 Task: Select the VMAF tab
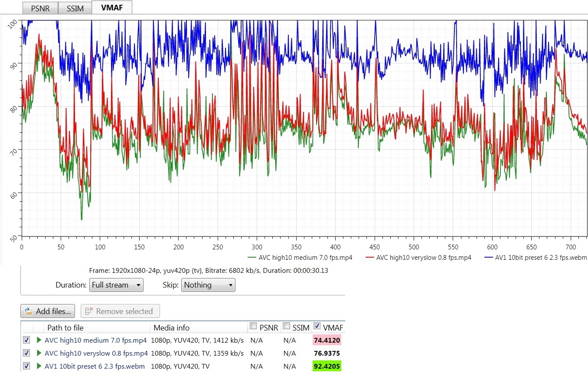113,7
